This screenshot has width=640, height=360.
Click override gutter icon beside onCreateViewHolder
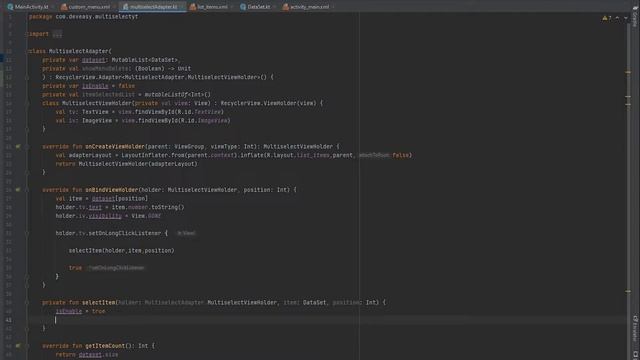click(x=18, y=147)
